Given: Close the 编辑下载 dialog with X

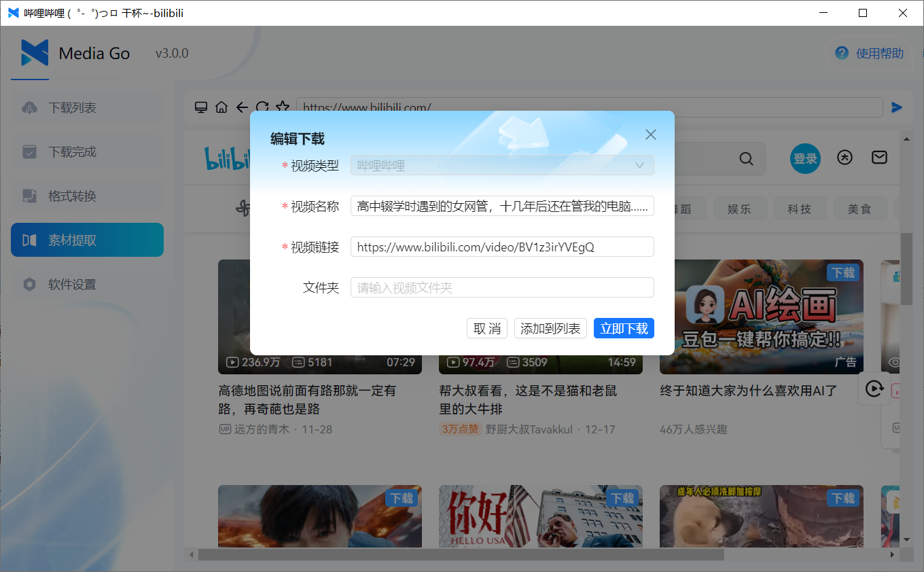Looking at the screenshot, I should tap(651, 135).
